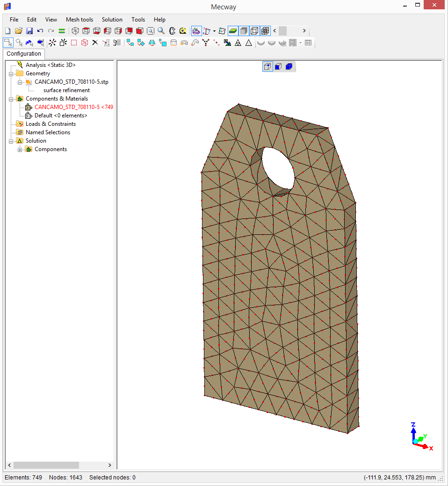The width and height of the screenshot is (448, 486).
Task: Click the red wireframe cube mesh icon
Action: [85, 43]
